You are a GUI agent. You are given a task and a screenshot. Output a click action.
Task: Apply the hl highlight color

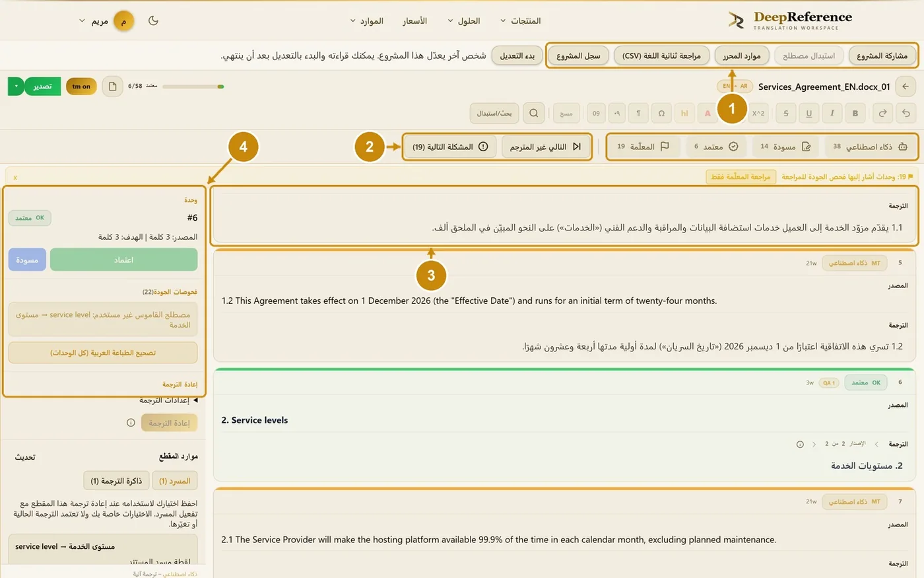pyautogui.click(x=684, y=114)
